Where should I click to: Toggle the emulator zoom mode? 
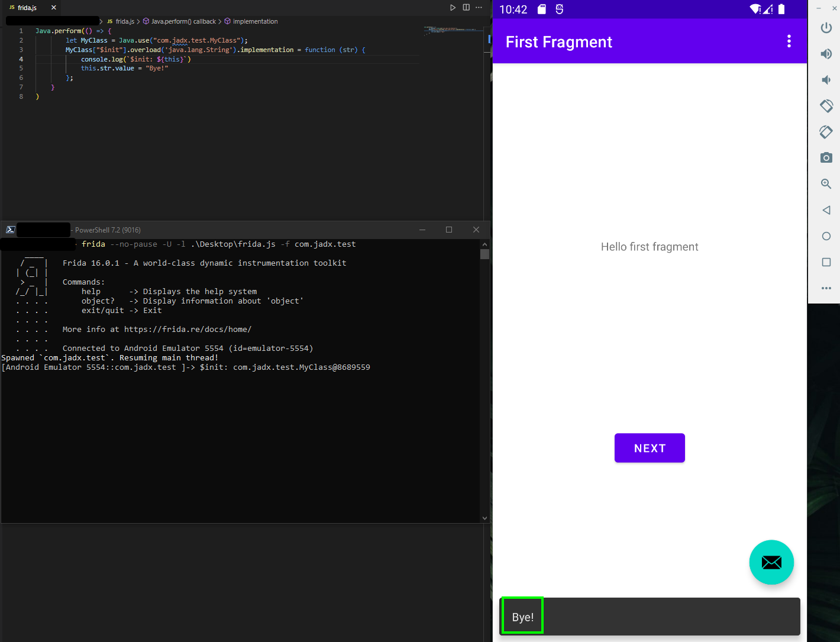coord(826,183)
